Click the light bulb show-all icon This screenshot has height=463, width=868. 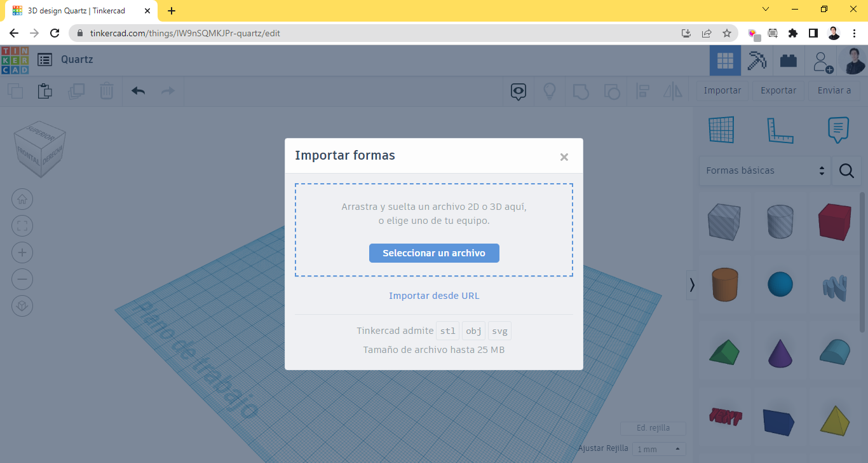tap(550, 92)
